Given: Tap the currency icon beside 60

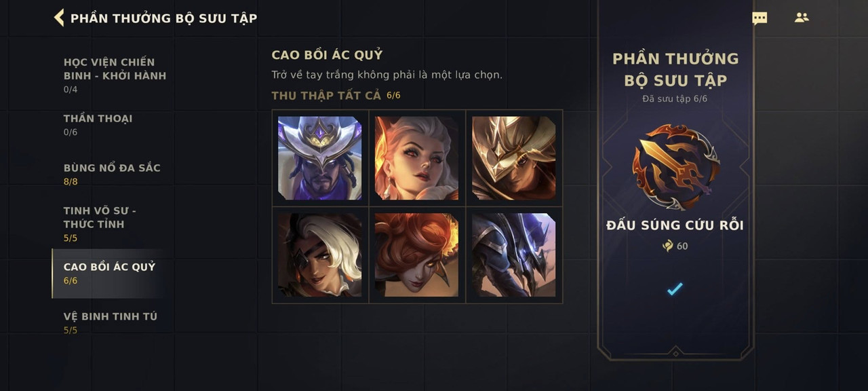Looking at the screenshot, I should (x=668, y=246).
